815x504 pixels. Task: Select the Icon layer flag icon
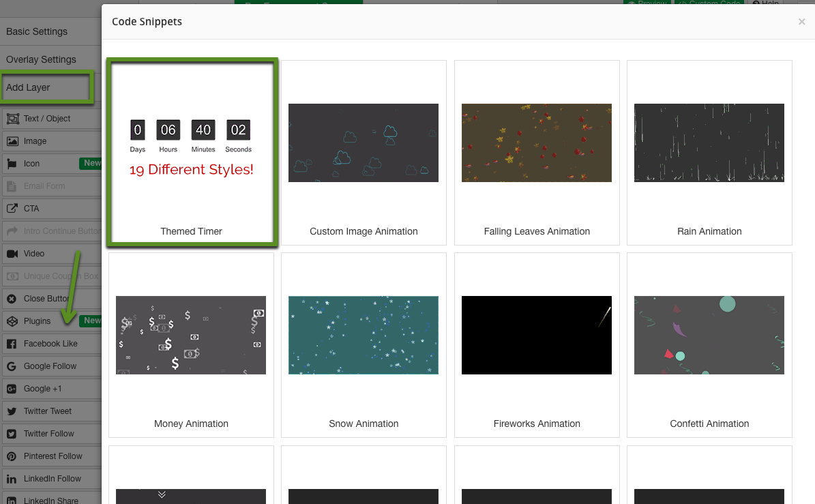(x=12, y=164)
